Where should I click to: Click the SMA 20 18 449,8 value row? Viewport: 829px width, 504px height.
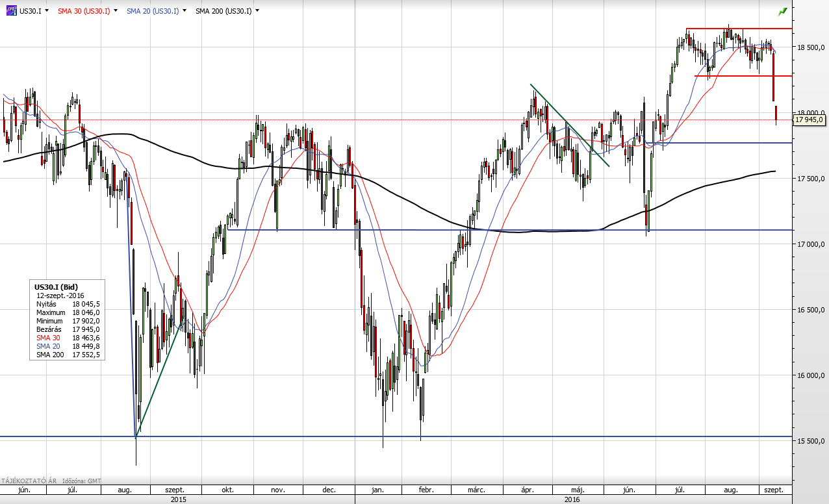pyautogui.click(x=67, y=346)
